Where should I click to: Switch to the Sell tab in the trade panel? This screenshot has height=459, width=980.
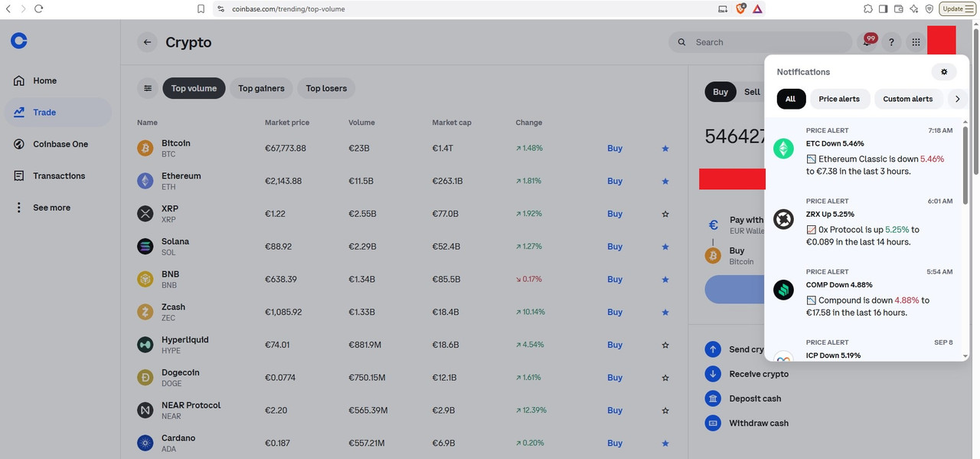coord(753,92)
